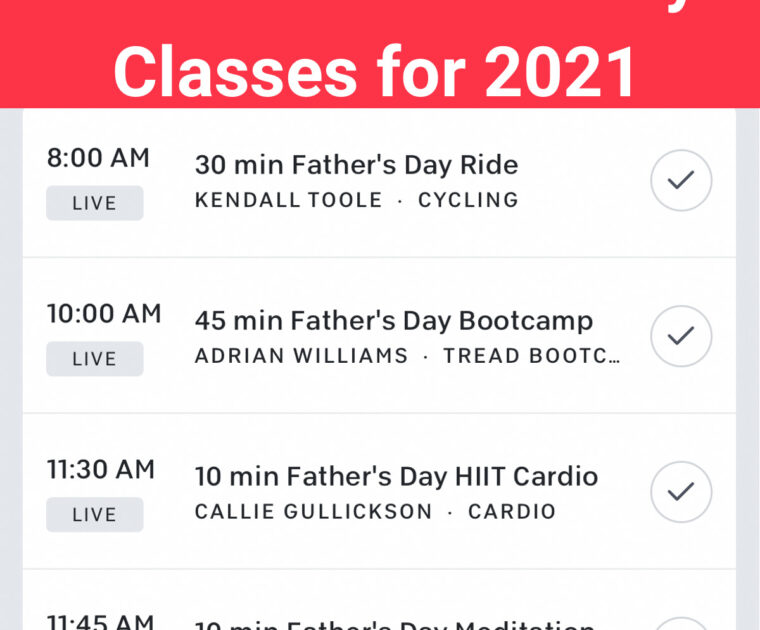Click the LIVE badge under 10:00 AM
This screenshot has width=760, height=630.
pyautogui.click(x=94, y=359)
